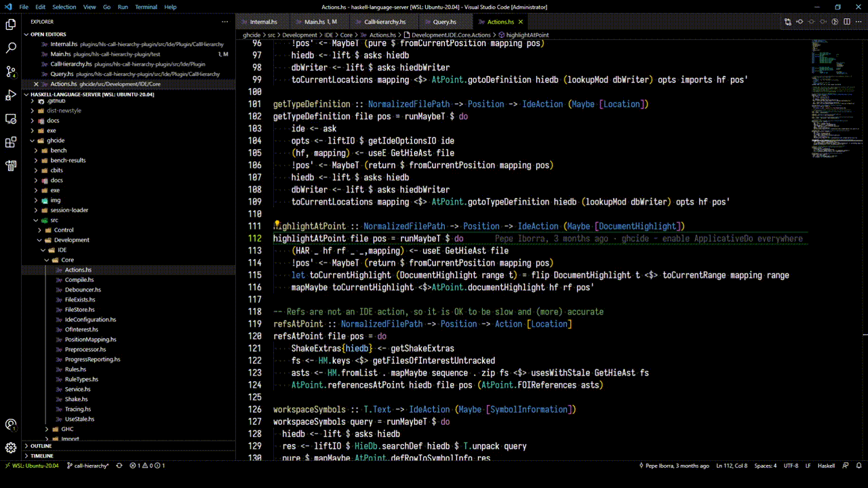This screenshot has height=488, width=868.
Task: Click the Run compass icon in editor toolbar
Action: tap(835, 22)
